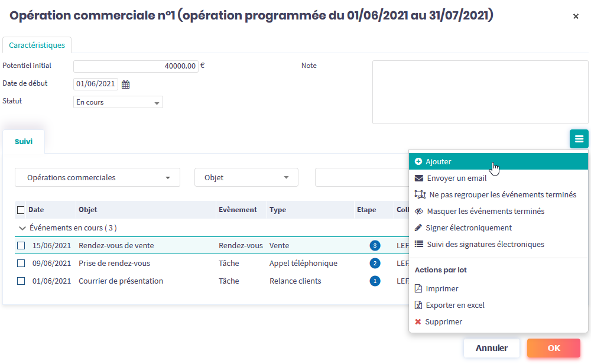
Task: Tick the Prise de rendez-vous checkbox
Action: tap(21, 264)
